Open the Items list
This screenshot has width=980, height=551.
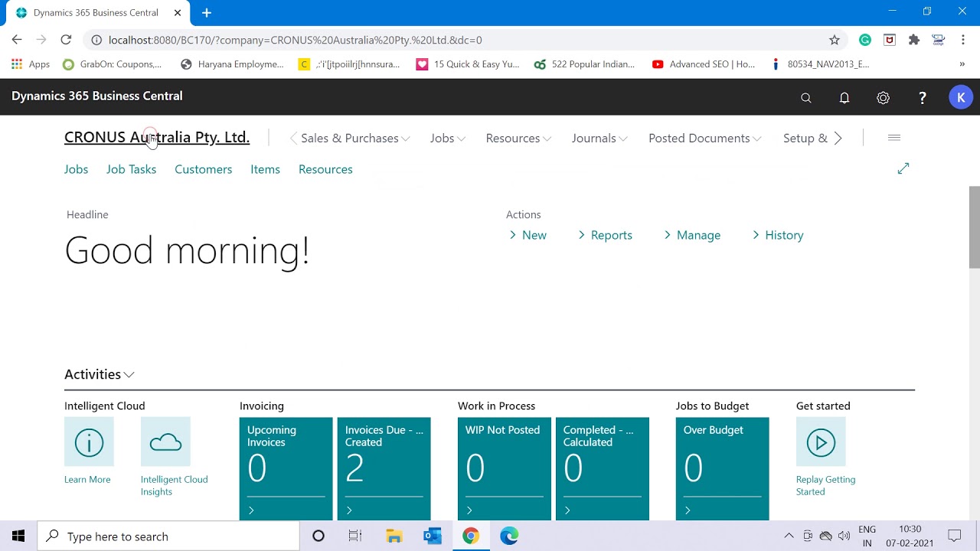pos(265,169)
